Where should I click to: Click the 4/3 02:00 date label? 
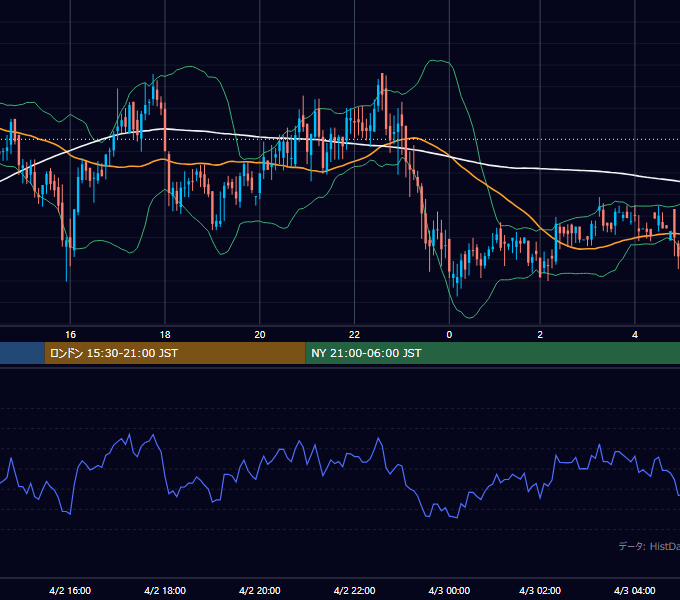coord(540,590)
